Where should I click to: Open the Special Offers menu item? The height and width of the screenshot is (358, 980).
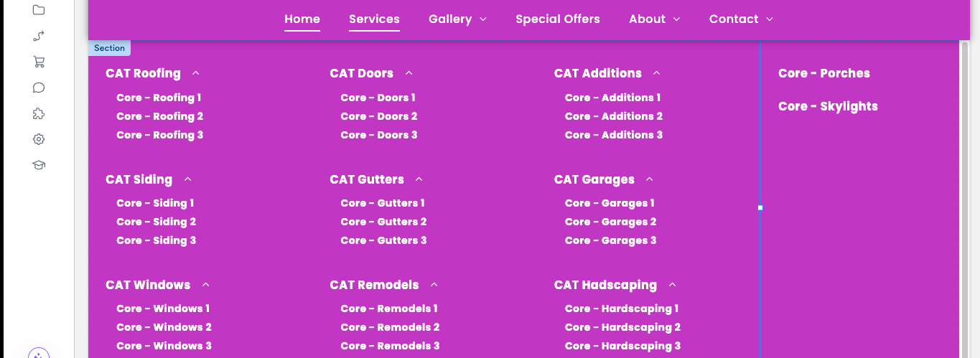pos(558,19)
